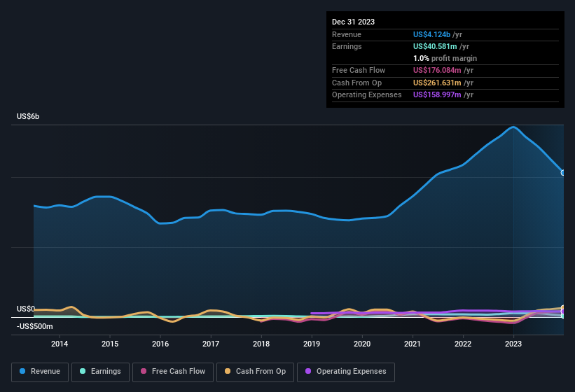Click the pink Free Cash Flow legend dot

click(x=144, y=371)
